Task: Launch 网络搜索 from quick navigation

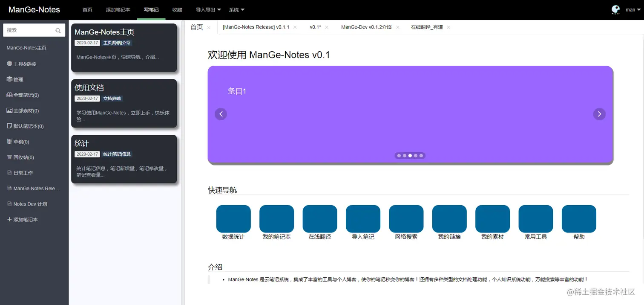Action: click(406, 219)
